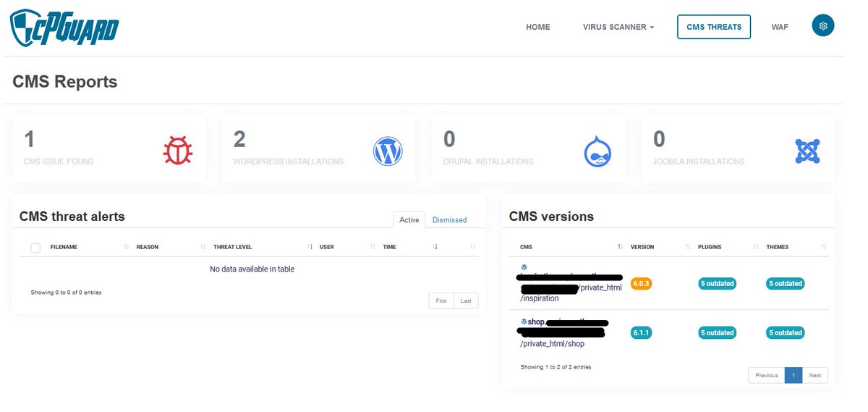
Task: Click the CMS threat alerts heading
Action: (72, 216)
